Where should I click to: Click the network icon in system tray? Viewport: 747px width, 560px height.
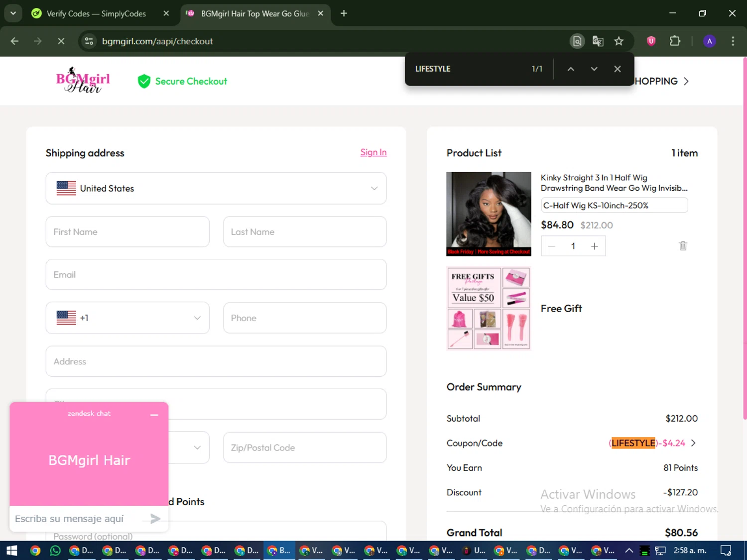point(660,550)
